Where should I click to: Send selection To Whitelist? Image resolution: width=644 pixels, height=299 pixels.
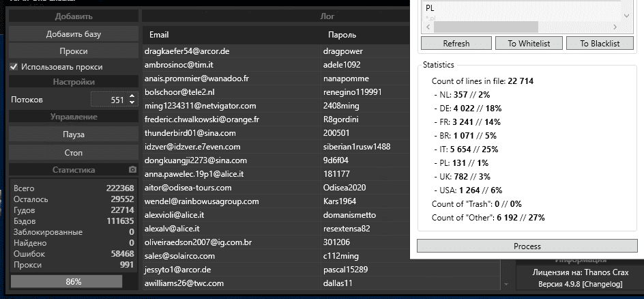[529, 43]
